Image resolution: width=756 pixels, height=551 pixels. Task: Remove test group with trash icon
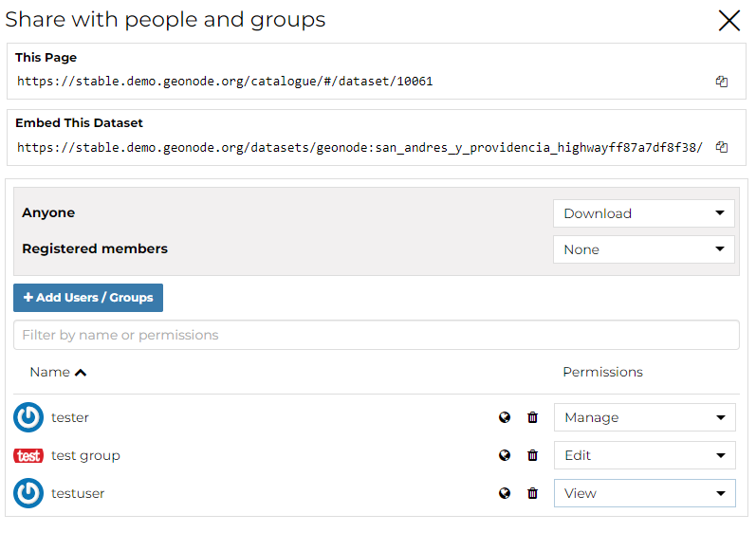tap(532, 455)
